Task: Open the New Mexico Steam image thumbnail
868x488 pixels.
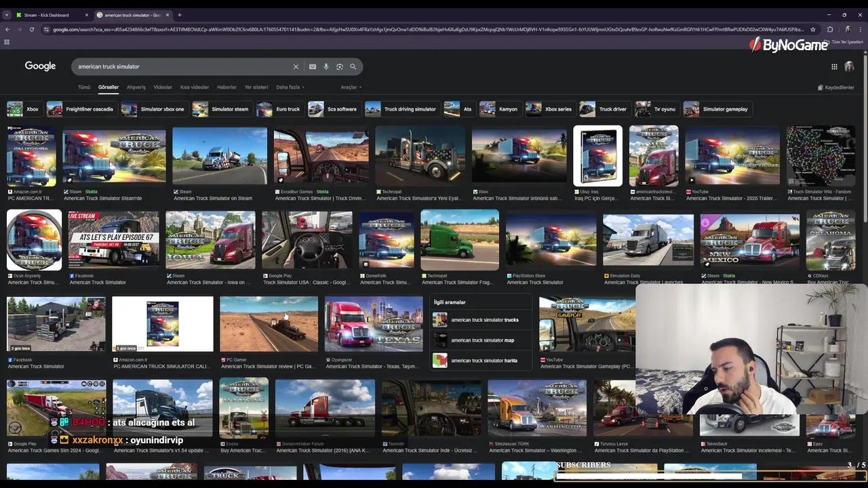Action: pos(749,241)
